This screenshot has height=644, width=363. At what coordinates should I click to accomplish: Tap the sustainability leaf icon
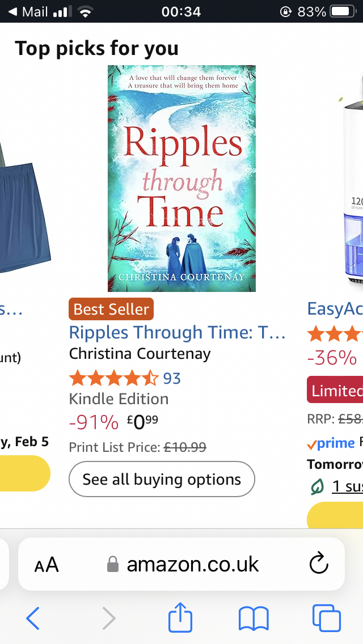(x=317, y=486)
